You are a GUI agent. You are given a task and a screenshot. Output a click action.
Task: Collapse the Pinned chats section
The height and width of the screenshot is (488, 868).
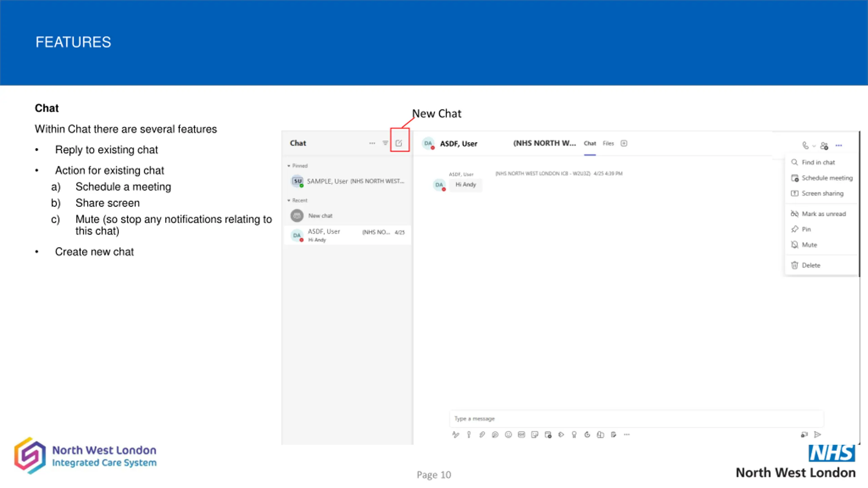[289, 166]
